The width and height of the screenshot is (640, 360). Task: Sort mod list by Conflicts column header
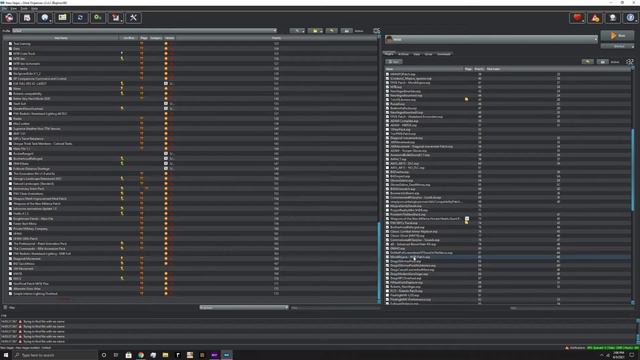point(129,38)
